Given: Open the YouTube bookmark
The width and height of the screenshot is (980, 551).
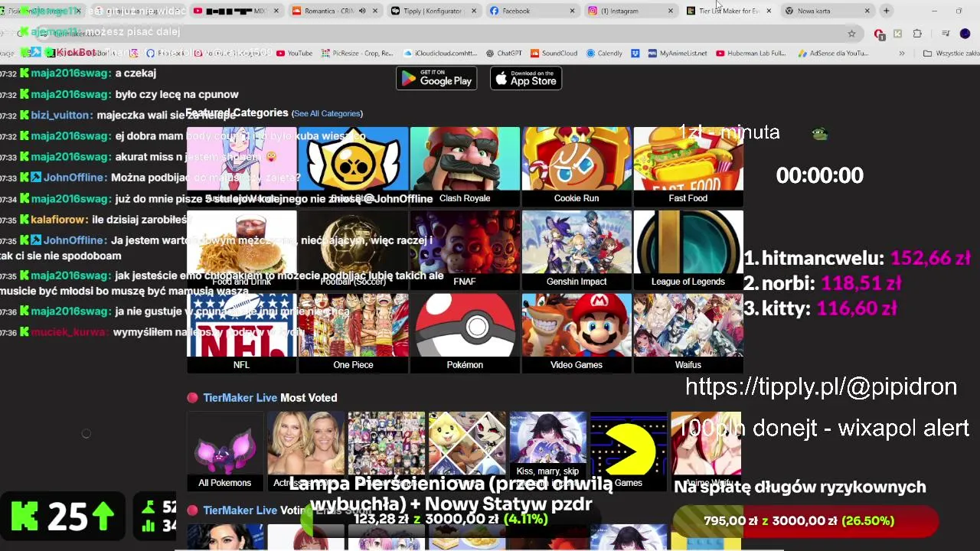Looking at the screenshot, I should (x=294, y=54).
